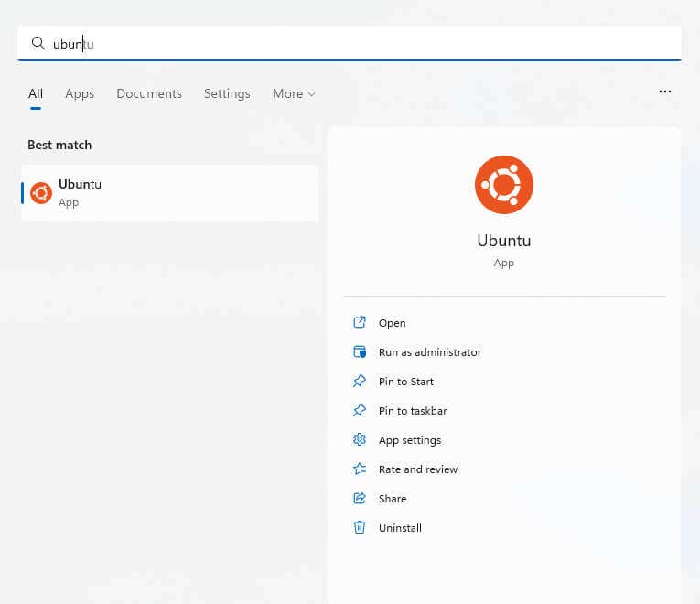Screen dimensions: 700x604
Task: Click the Share icon
Action: point(360,499)
